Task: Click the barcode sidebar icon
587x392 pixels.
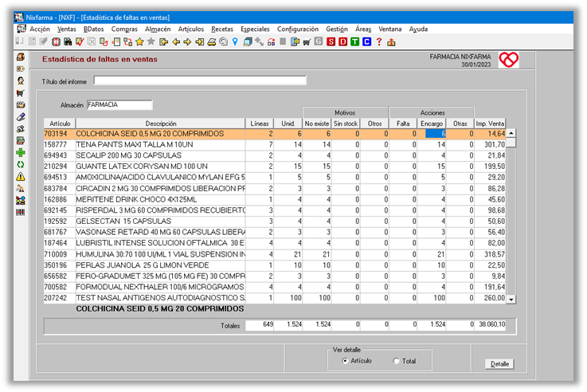Action: click(x=21, y=213)
